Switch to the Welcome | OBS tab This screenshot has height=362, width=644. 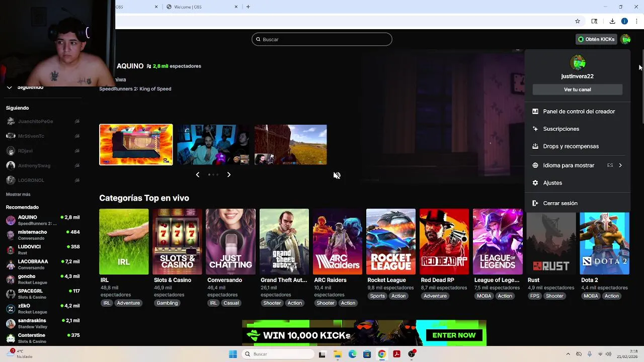coord(201,7)
